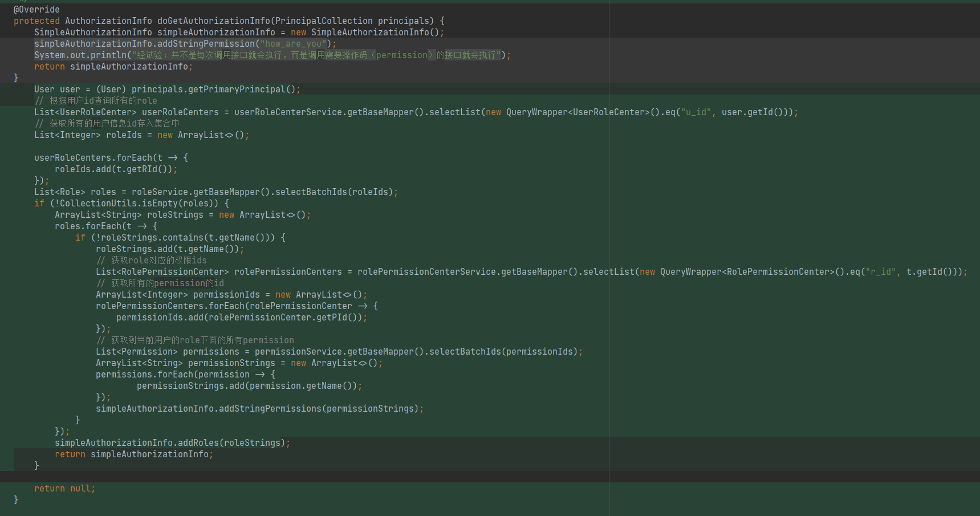This screenshot has width=980, height=516.
Task: Click rolePermissionCenterService.getBaseMapper() call
Action: [x=467, y=272]
